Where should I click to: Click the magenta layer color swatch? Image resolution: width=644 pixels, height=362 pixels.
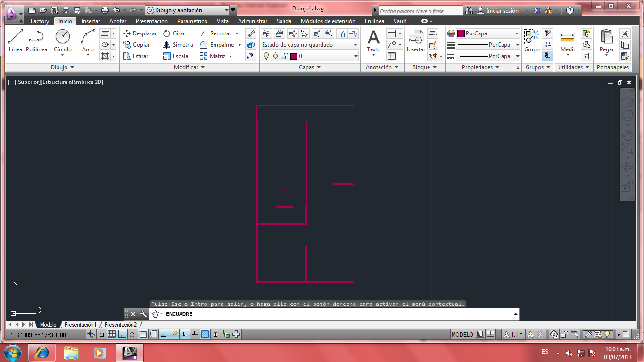click(294, 56)
